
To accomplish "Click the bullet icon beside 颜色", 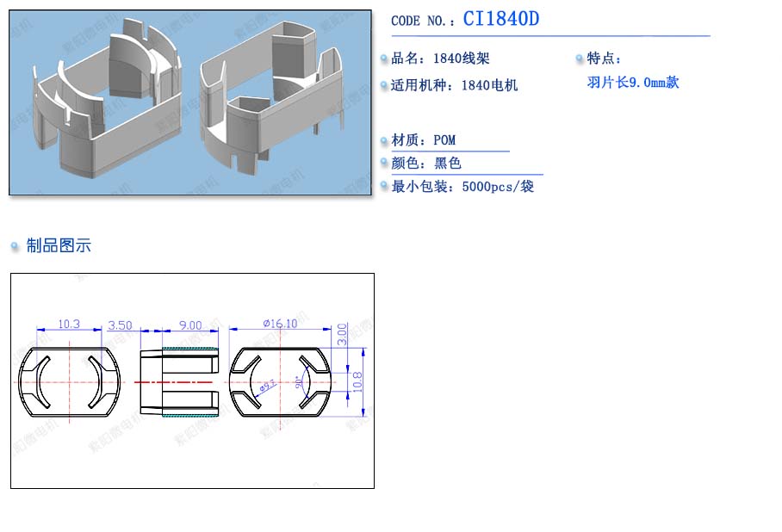I will click(x=384, y=164).
